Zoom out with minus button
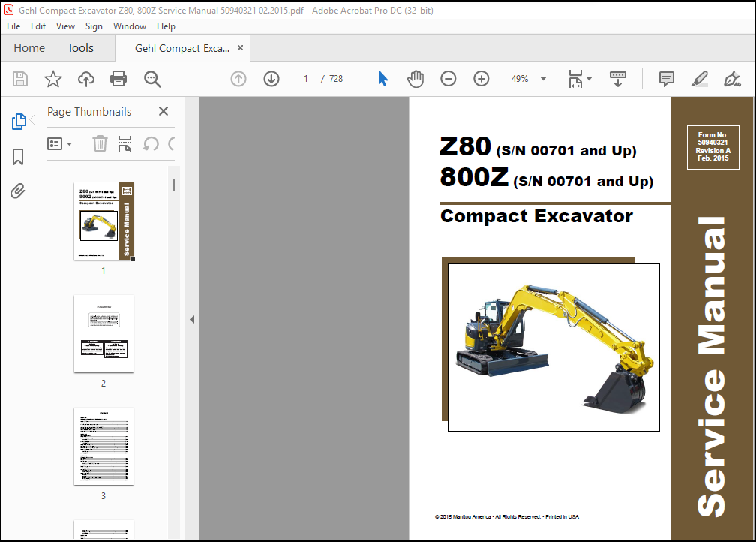This screenshot has width=756, height=542. 448,79
